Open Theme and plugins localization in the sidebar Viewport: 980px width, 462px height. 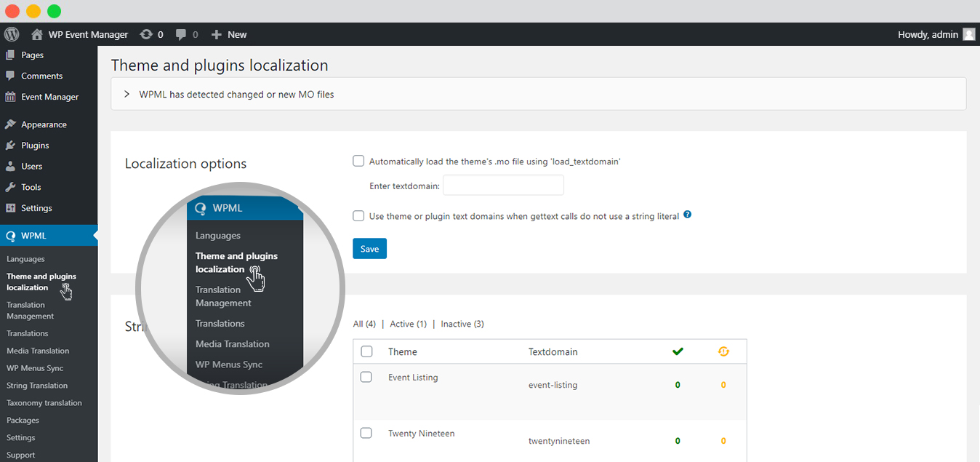tap(41, 282)
